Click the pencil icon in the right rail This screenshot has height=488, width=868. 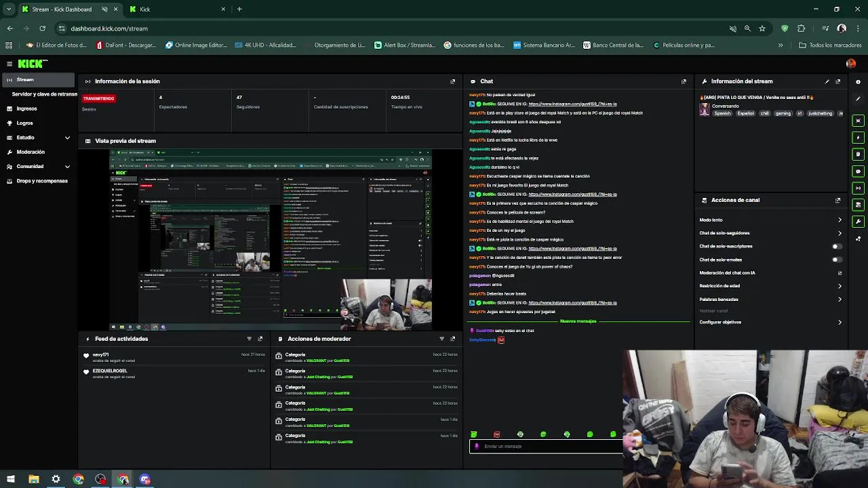[858, 99]
